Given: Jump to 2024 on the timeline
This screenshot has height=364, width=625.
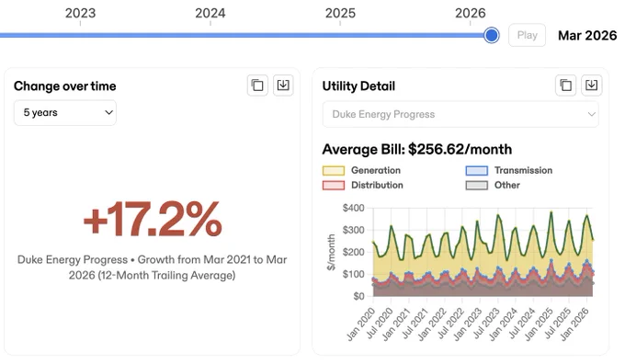Looking at the screenshot, I should point(210,13).
